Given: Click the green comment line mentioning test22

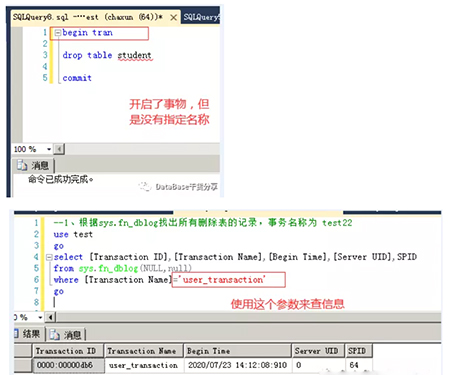Looking at the screenshot, I should click(203, 223).
